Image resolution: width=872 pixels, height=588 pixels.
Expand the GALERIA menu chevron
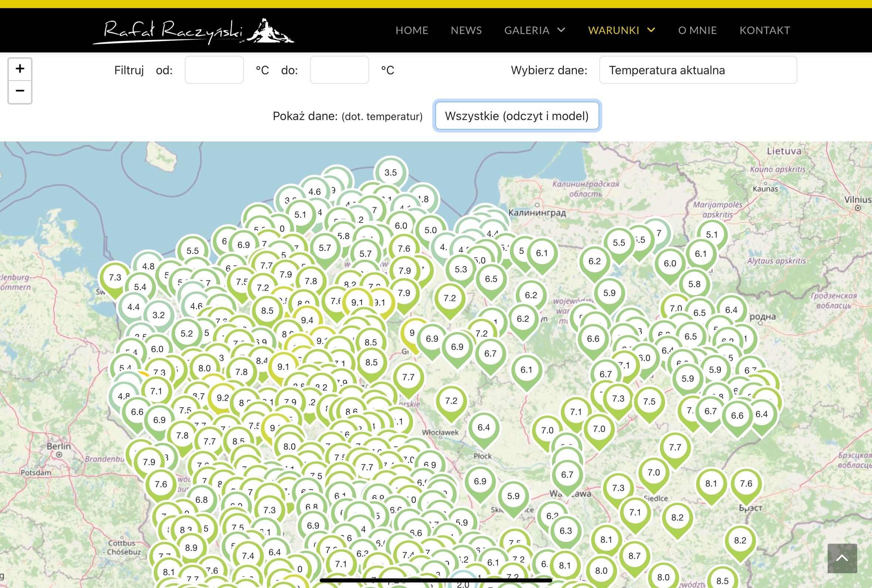561,30
